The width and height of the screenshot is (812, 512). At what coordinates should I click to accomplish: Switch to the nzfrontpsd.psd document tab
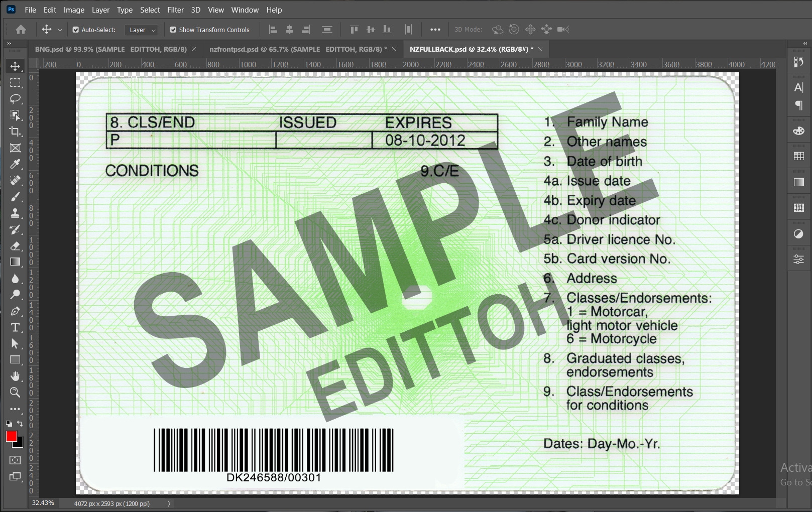coord(298,49)
